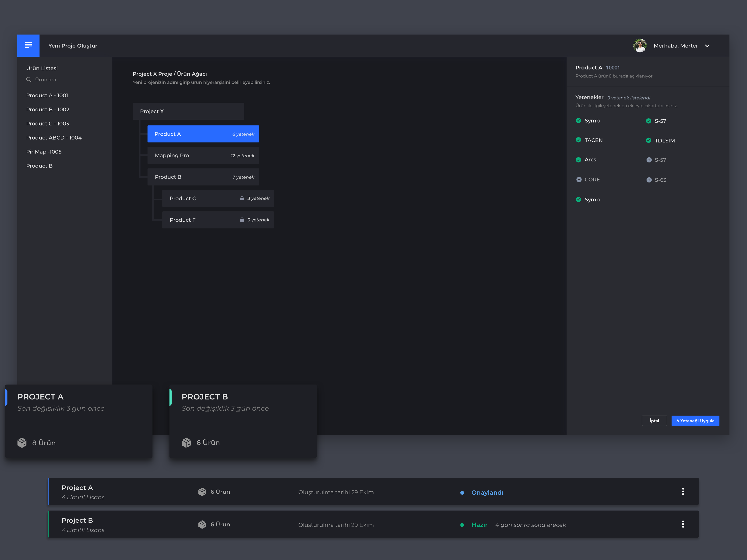Select Product ABCD - 1004 in list
This screenshot has height=560, width=747.
click(x=54, y=138)
